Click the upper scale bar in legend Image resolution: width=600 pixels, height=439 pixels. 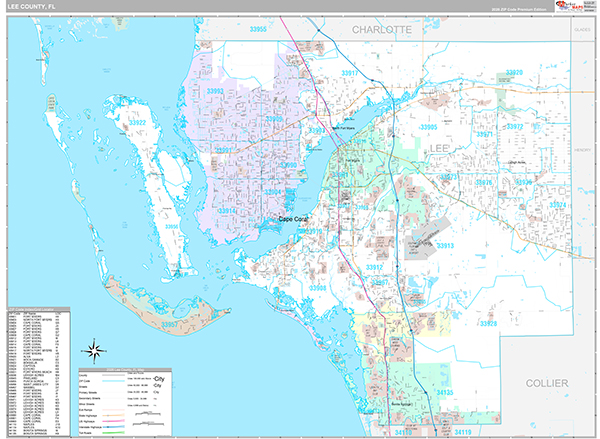tap(148, 414)
